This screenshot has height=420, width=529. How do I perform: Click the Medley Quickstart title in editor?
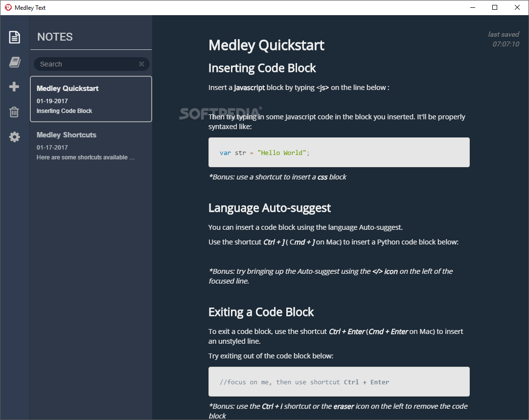point(266,45)
